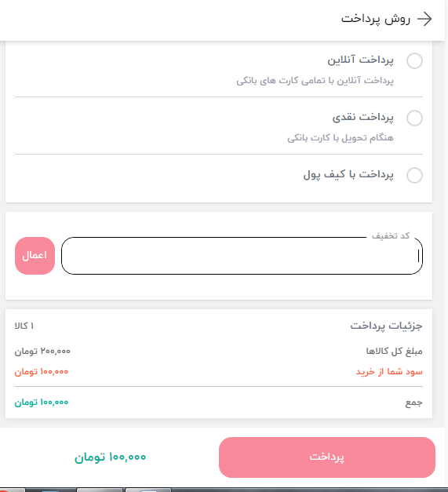Click the ۲۰۰,۰۰۰ تومان total goods amount
448x492 pixels.
[x=42, y=351]
